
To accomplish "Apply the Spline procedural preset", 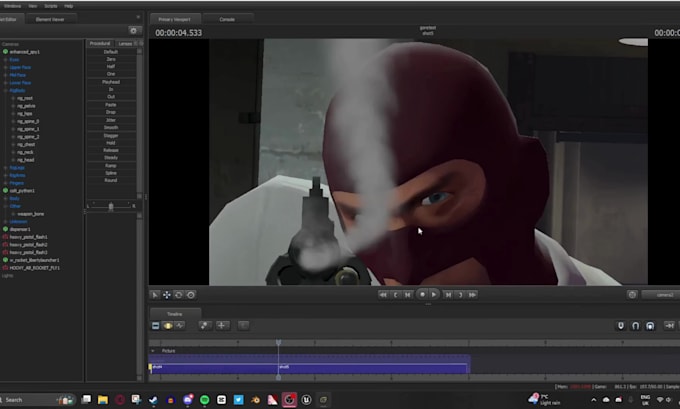I will pos(111,173).
